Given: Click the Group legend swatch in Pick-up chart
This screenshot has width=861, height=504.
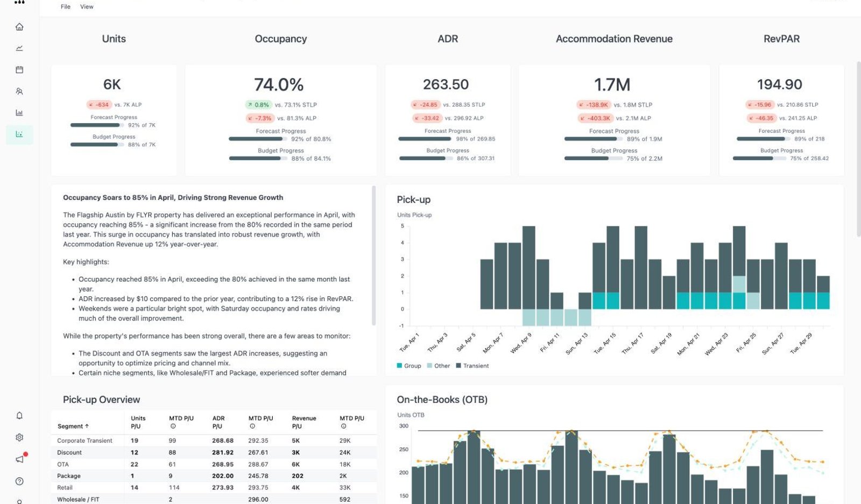Looking at the screenshot, I should coord(399,366).
